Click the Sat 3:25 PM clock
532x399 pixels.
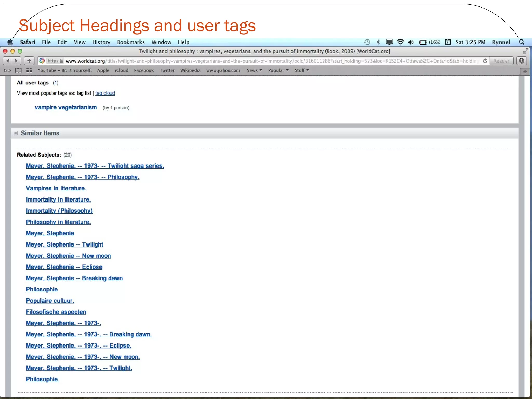(x=470, y=42)
